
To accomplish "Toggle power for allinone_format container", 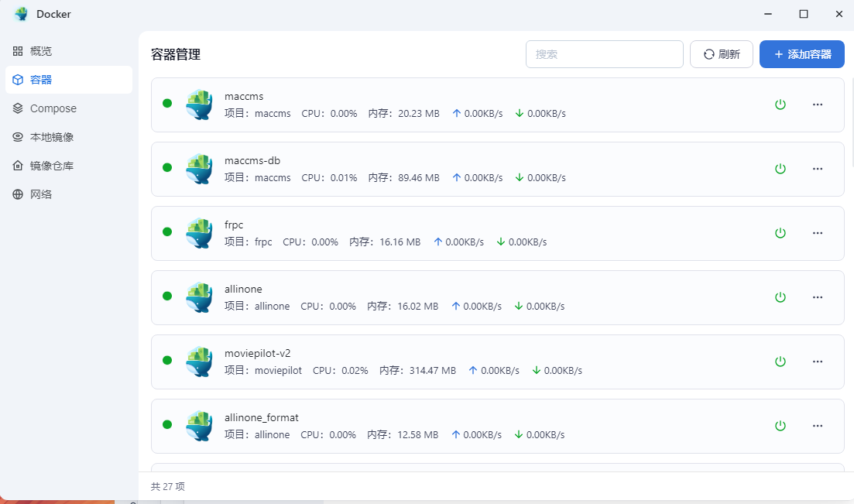I will tap(780, 426).
